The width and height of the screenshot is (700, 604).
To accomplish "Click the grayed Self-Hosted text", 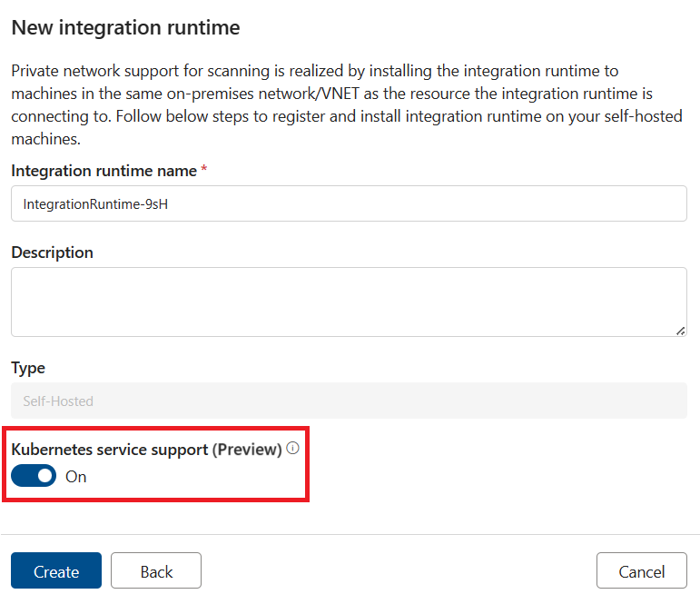I will click(58, 401).
